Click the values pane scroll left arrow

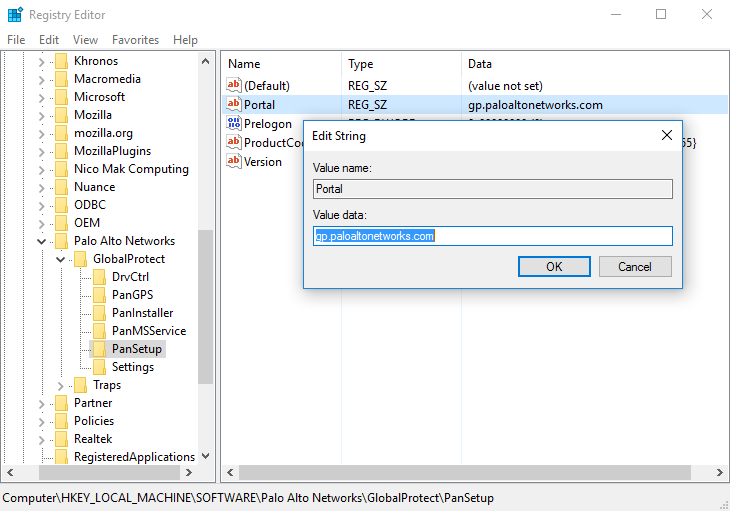[230, 472]
